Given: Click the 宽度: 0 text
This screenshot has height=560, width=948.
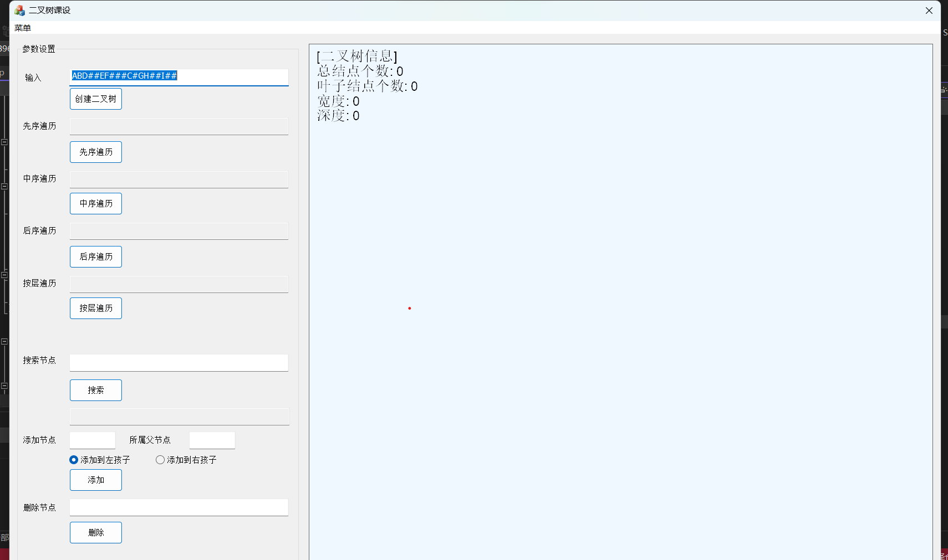Looking at the screenshot, I should (338, 101).
